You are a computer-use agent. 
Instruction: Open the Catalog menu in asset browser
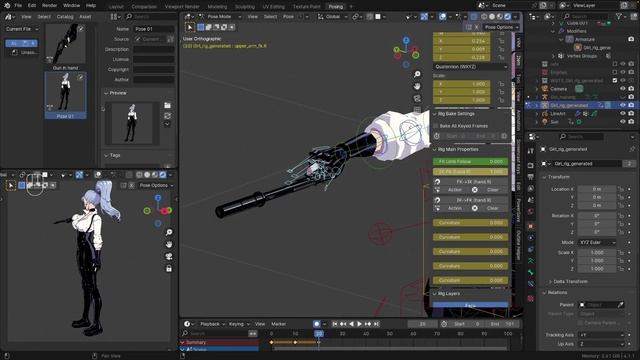click(x=65, y=17)
